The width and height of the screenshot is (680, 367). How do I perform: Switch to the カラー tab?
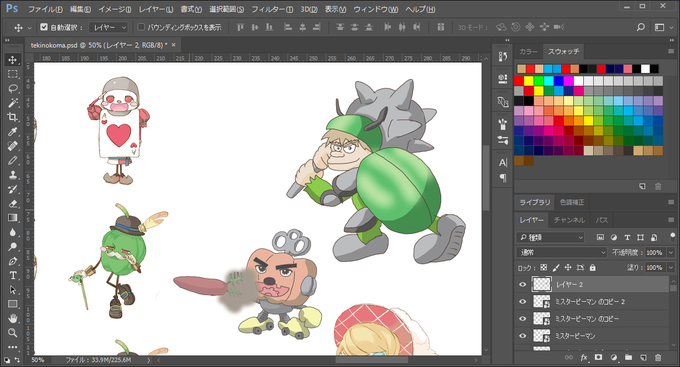point(528,52)
